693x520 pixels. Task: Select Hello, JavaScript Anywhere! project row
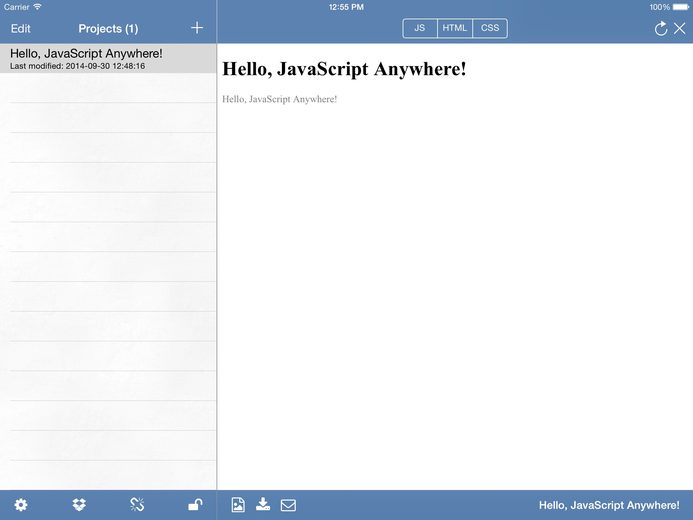tap(108, 58)
